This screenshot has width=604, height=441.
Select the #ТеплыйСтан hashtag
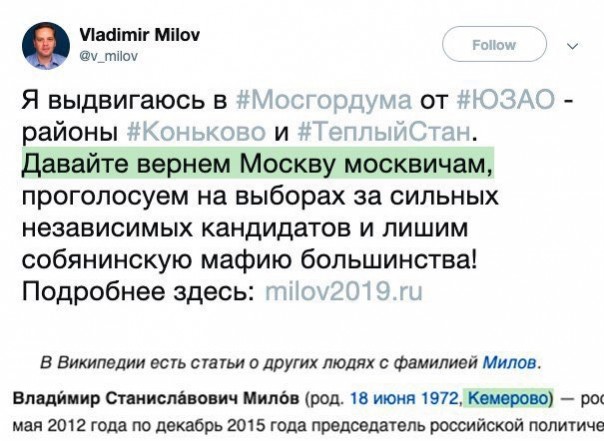click(379, 133)
